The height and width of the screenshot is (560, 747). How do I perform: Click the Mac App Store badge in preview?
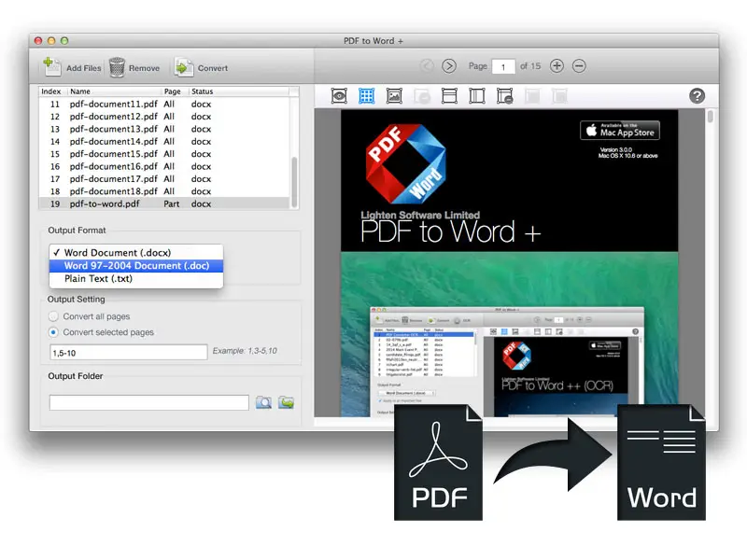tap(620, 130)
